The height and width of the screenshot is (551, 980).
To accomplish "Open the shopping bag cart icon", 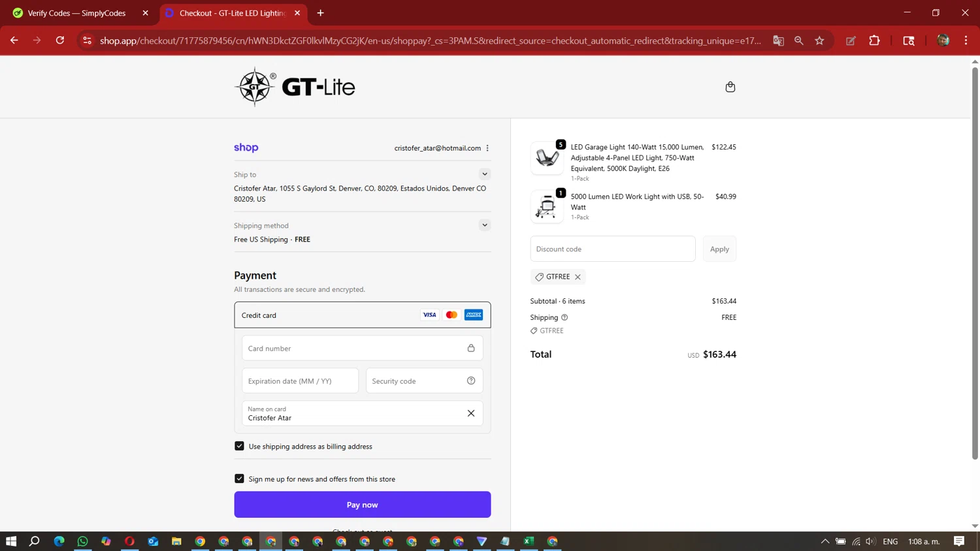I will [x=730, y=87].
